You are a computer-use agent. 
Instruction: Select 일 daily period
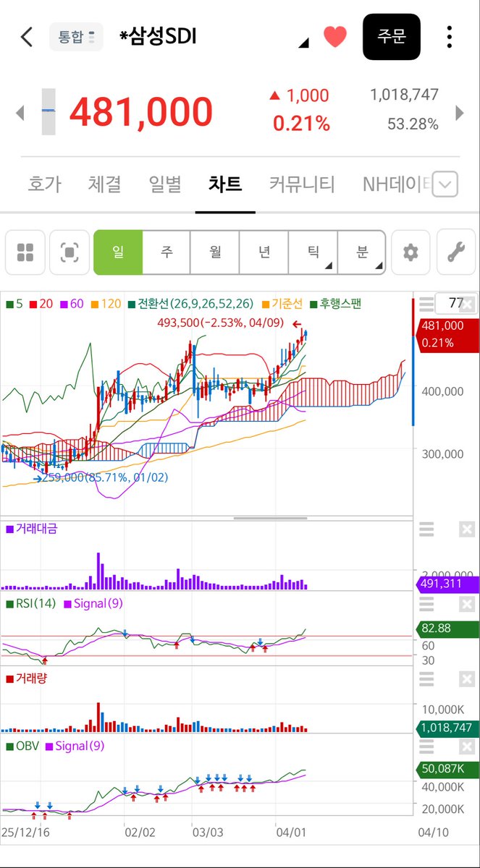tap(117, 252)
